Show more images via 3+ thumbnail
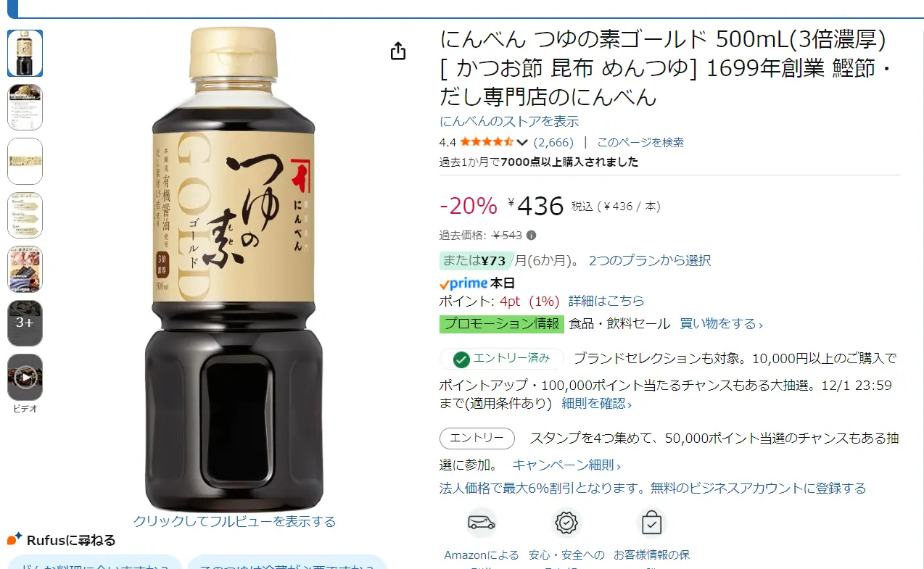924x569 pixels. pos(25,323)
